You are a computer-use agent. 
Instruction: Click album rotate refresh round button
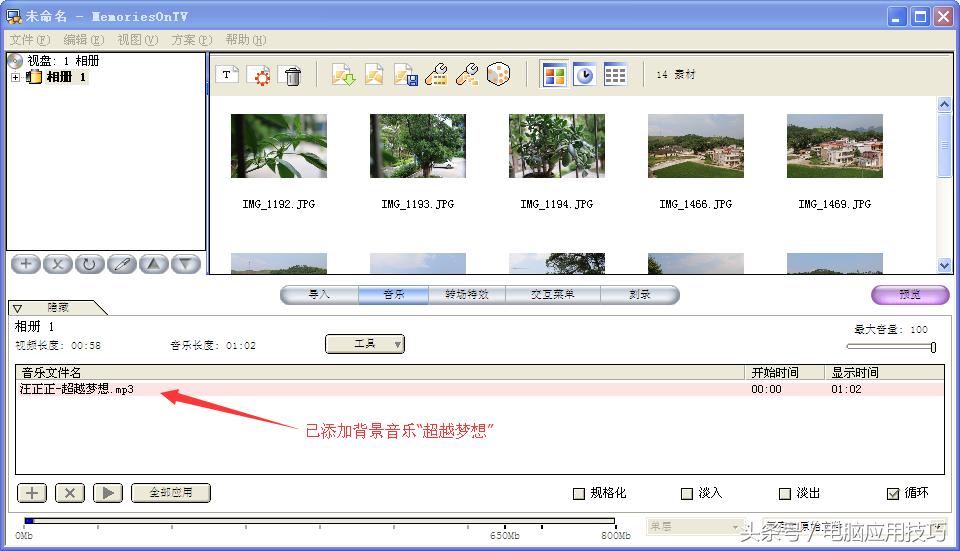coord(89,264)
